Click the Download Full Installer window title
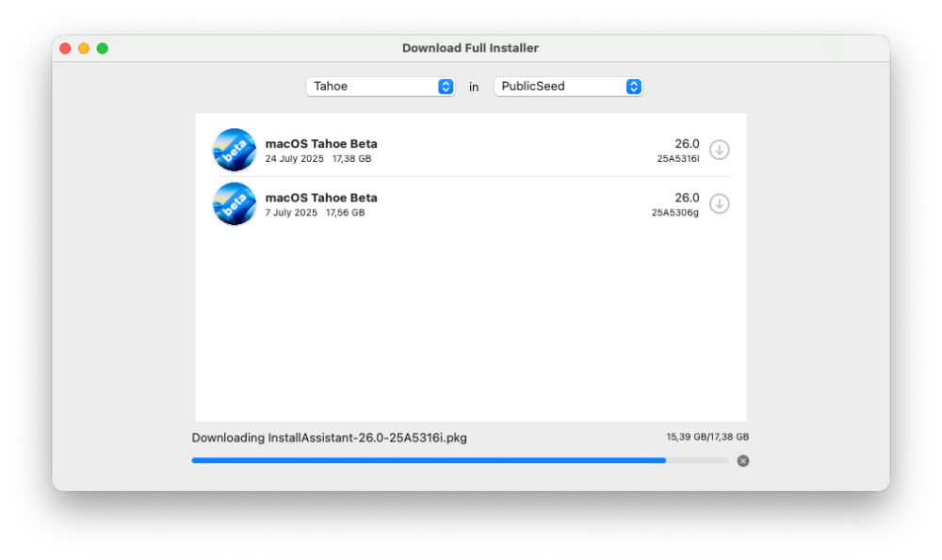 point(470,48)
